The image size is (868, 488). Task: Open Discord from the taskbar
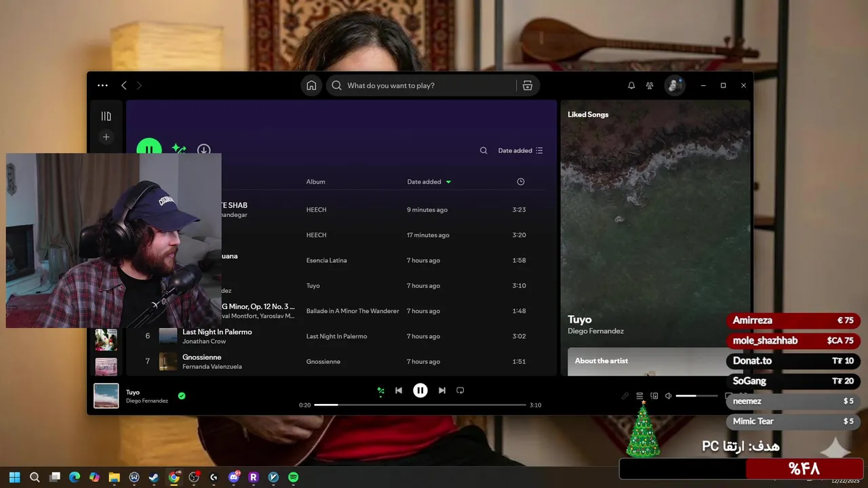click(x=234, y=477)
